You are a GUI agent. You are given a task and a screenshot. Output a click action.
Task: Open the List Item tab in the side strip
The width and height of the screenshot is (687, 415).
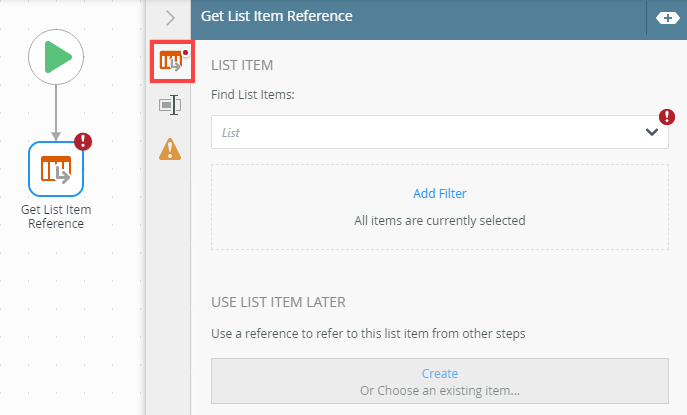(169, 62)
